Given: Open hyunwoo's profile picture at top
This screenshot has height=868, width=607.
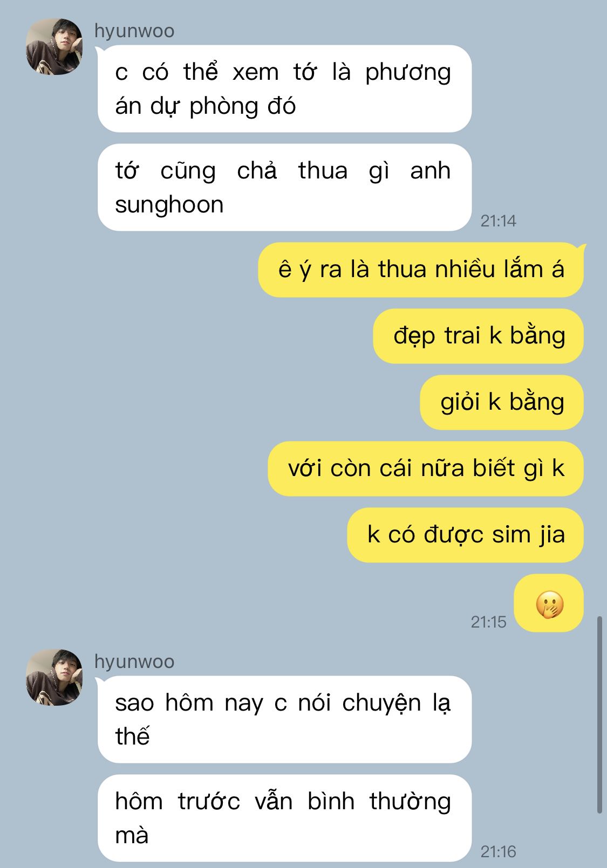Looking at the screenshot, I should pyautogui.click(x=54, y=47).
